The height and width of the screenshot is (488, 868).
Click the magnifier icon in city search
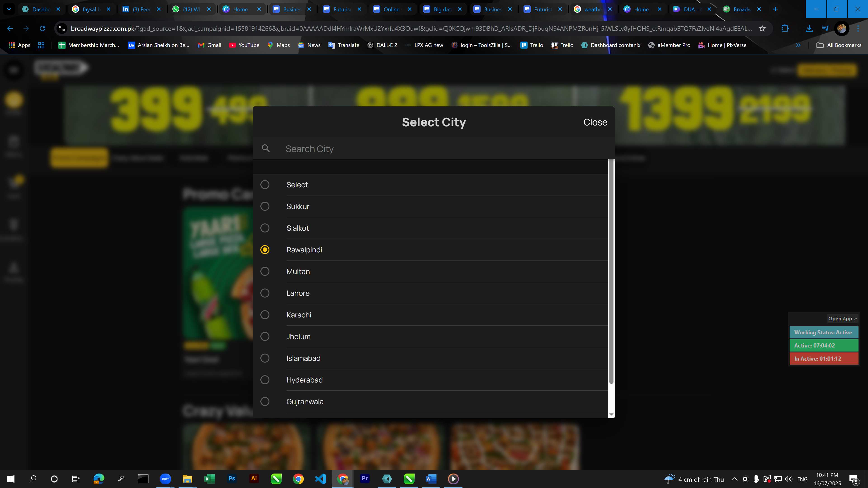click(x=266, y=148)
